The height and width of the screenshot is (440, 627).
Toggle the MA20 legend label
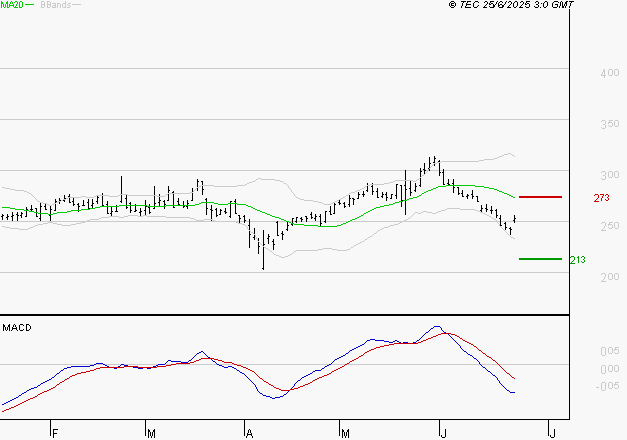11,5
